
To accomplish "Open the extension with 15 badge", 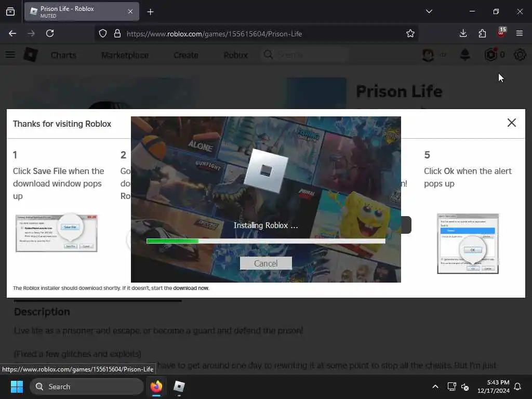I will [x=501, y=33].
